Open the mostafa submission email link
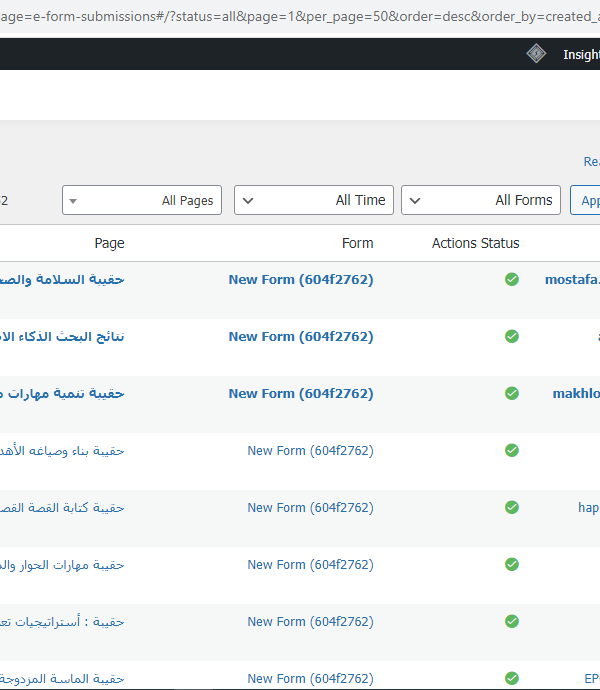 tap(572, 279)
